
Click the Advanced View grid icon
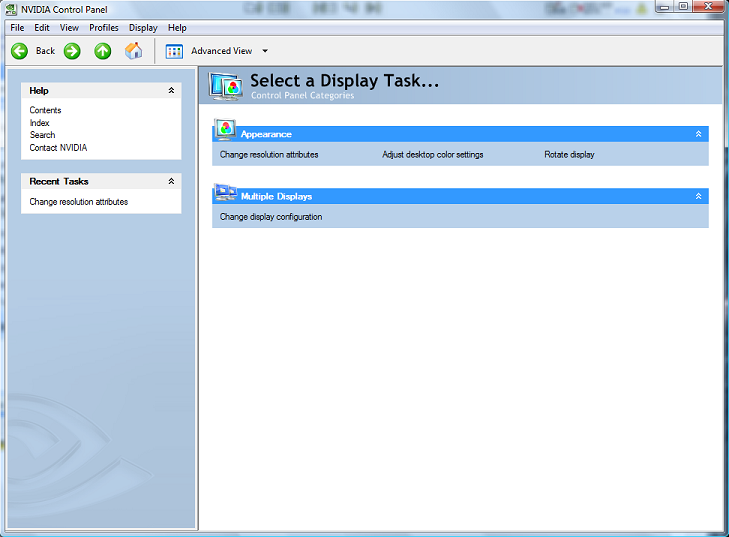tap(174, 51)
